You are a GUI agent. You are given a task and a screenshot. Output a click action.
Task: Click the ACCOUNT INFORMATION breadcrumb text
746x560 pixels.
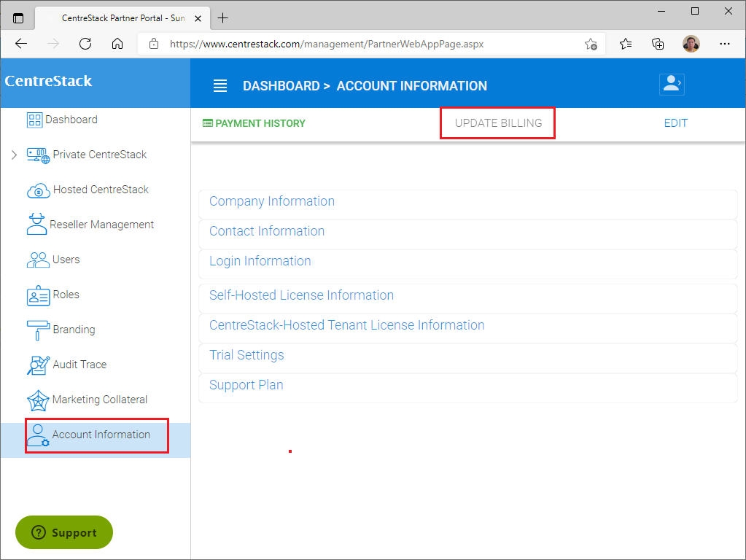click(412, 86)
